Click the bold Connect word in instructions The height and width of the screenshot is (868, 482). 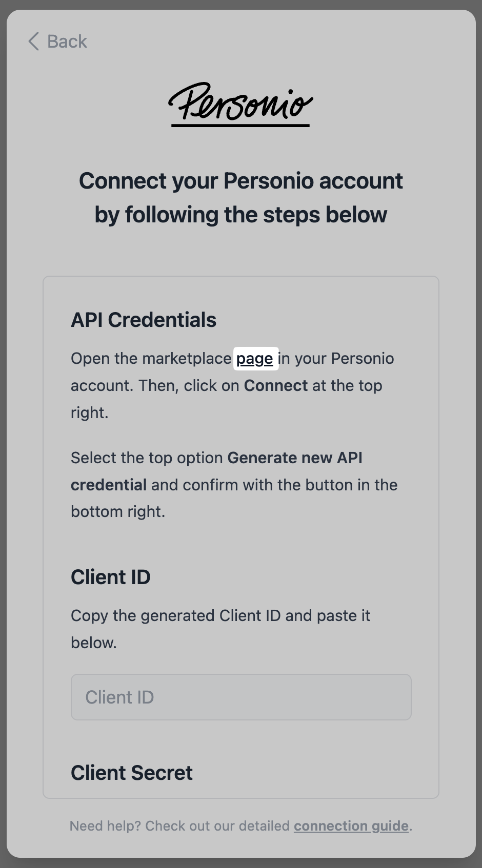pos(276,385)
